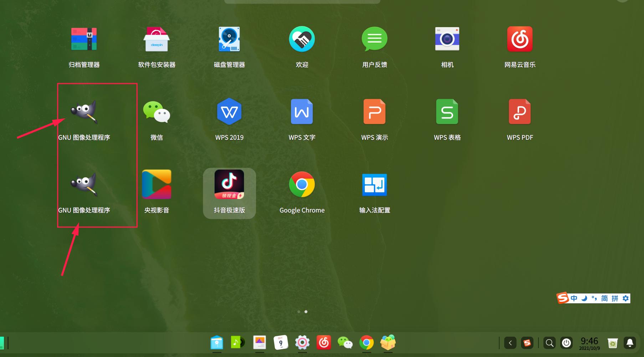The height and width of the screenshot is (357, 644).
Task: Open WPS 演示 presentation app
Action: (x=374, y=112)
